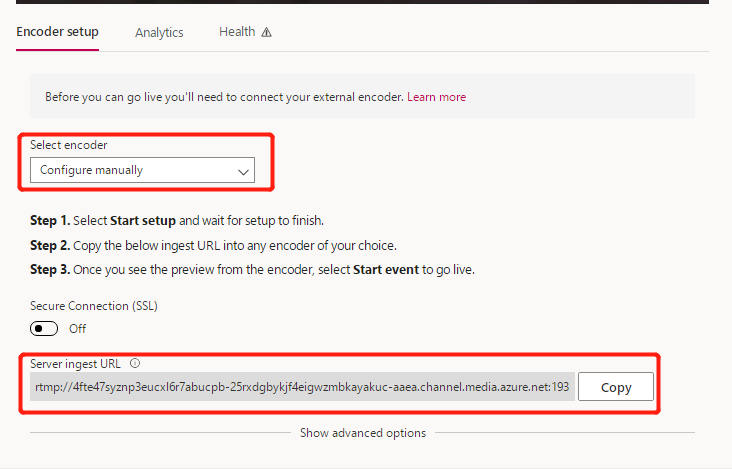Click the bold Start event text in Step 3
Image resolution: width=732 pixels, height=469 pixels.
[386, 270]
